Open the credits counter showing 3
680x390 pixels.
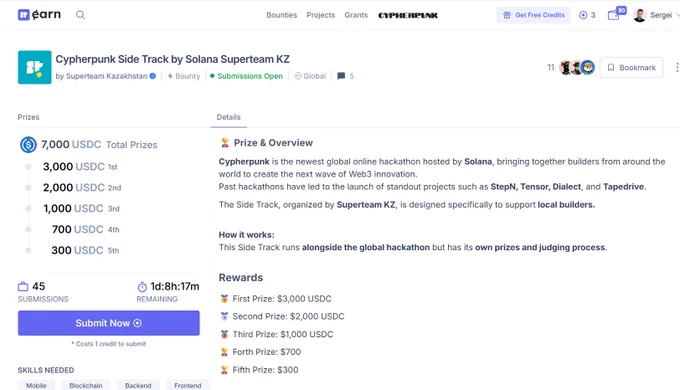[587, 15]
